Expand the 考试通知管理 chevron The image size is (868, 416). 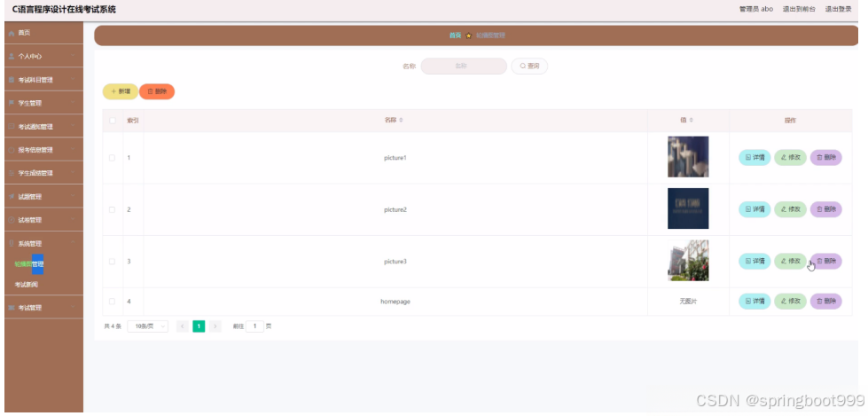click(x=73, y=126)
